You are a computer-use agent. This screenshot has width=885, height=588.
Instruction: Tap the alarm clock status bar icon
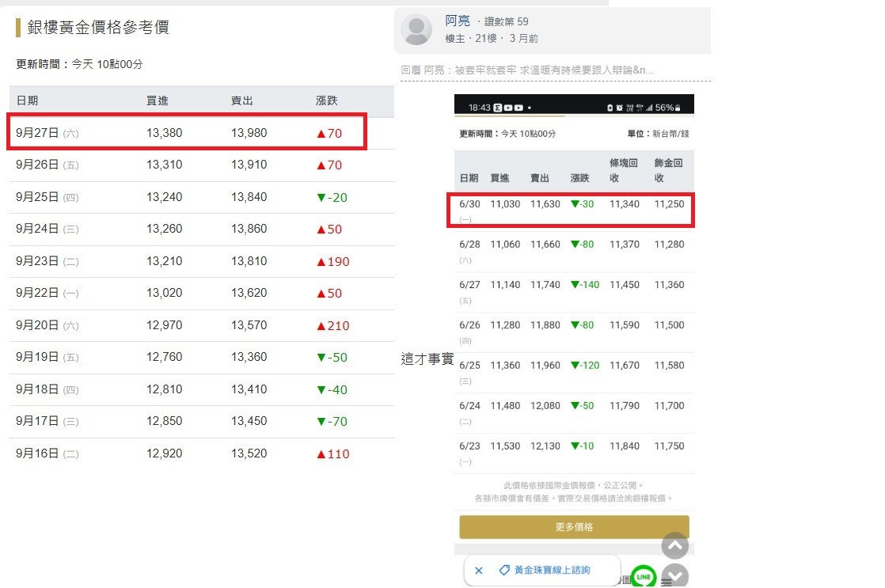[619, 108]
